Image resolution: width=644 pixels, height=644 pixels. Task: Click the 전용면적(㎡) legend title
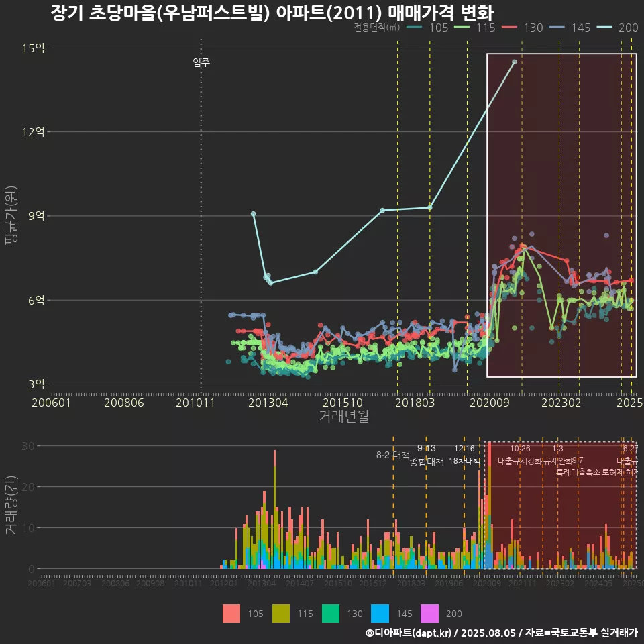click(376, 28)
